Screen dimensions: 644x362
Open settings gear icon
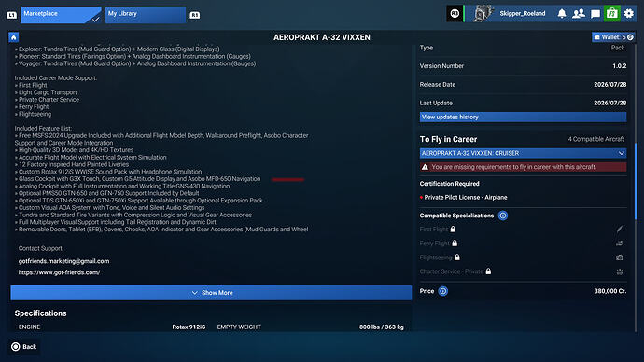click(629, 14)
